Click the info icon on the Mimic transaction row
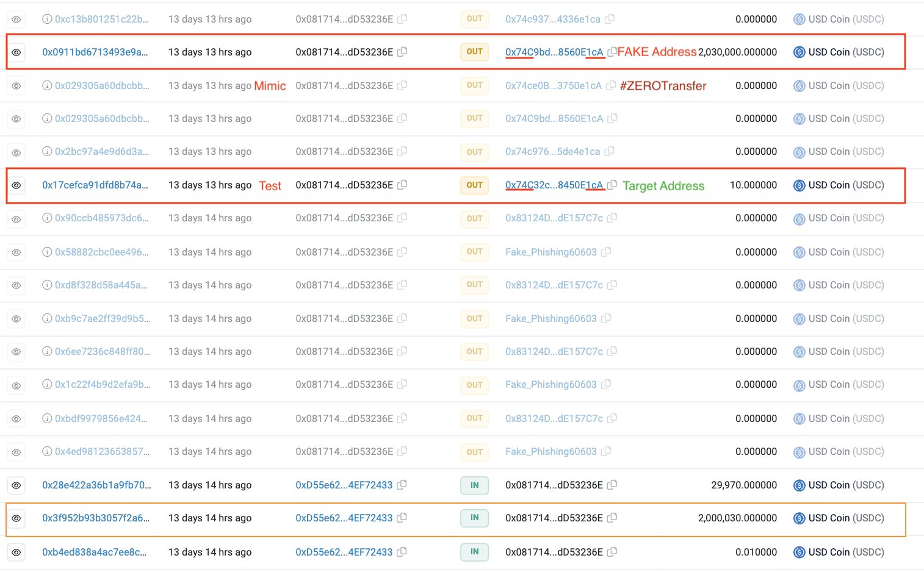Viewport: 924px width, 572px height. click(x=47, y=85)
